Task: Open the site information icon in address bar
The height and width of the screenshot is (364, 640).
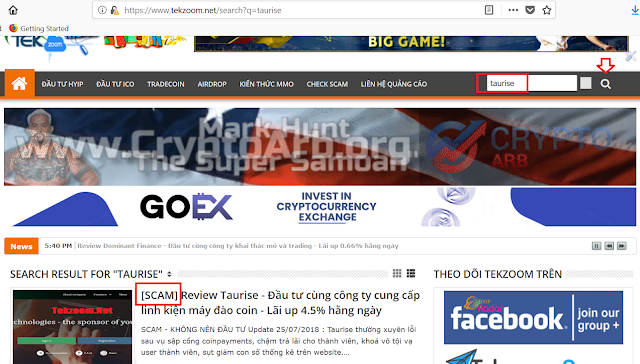Action: click(x=102, y=10)
